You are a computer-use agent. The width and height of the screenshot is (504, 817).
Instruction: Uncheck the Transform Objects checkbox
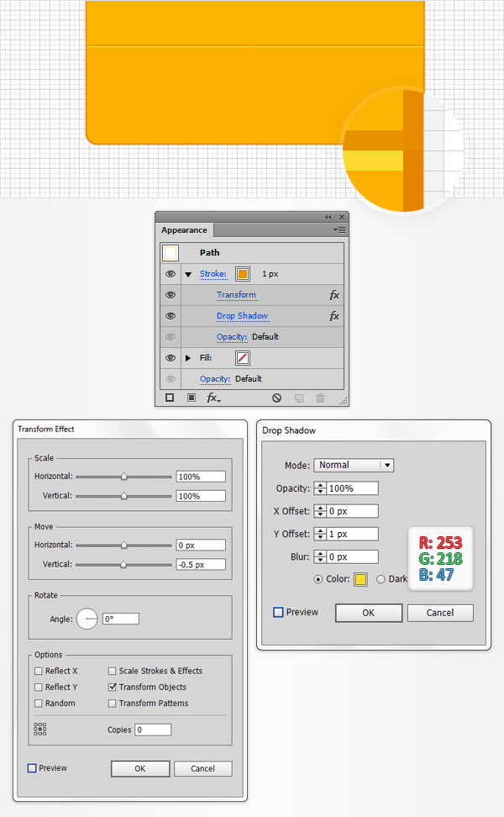(x=113, y=687)
